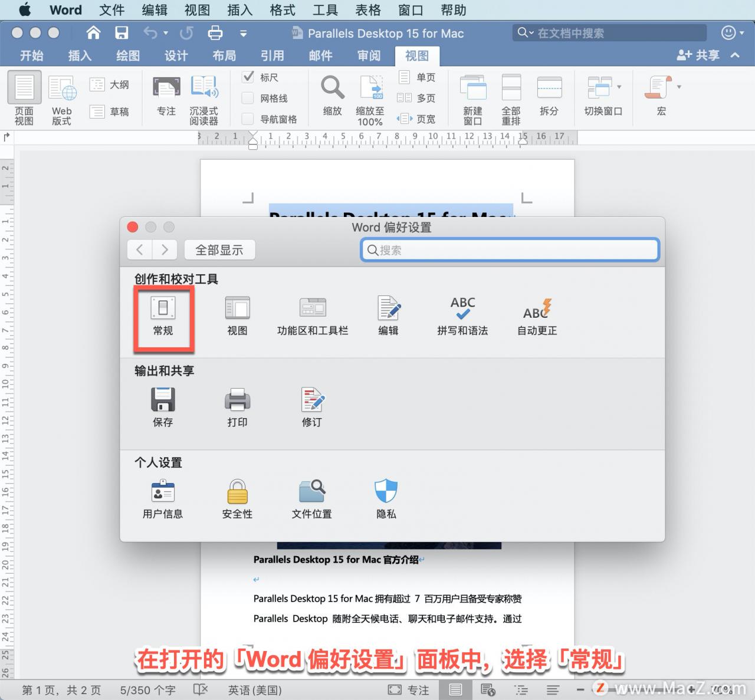Open Save (保存) preferences
Image resolution: width=755 pixels, height=700 pixels.
[x=163, y=407]
